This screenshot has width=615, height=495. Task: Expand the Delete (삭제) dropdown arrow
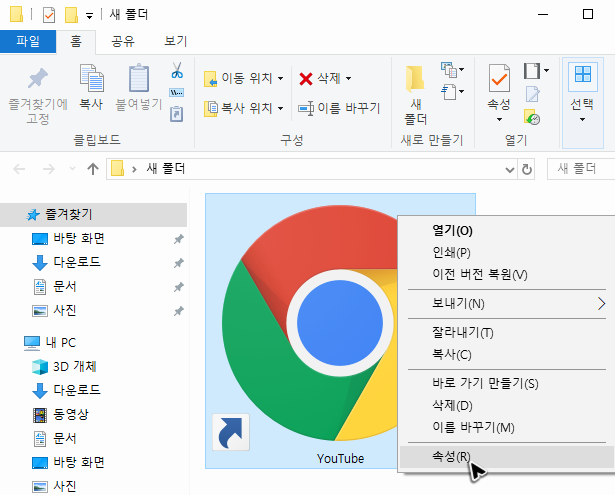348,78
